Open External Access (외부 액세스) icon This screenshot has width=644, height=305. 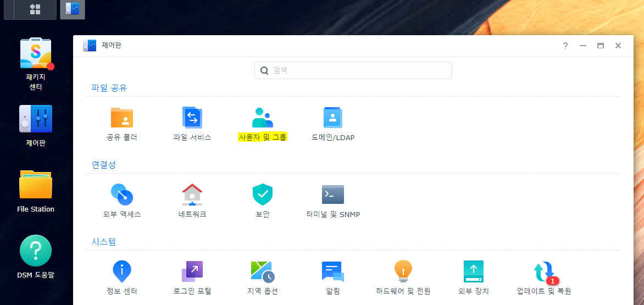click(x=122, y=195)
